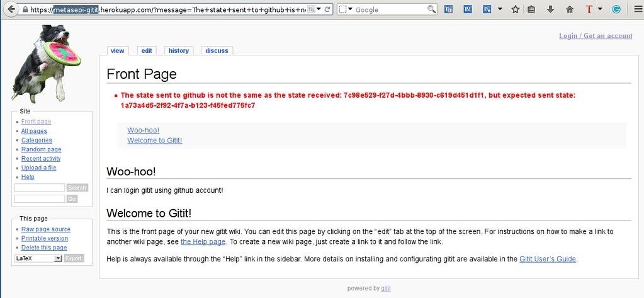Click into the Google search field
Image resolution: width=644 pixels, height=298 pixels.
tap(390, 9)
